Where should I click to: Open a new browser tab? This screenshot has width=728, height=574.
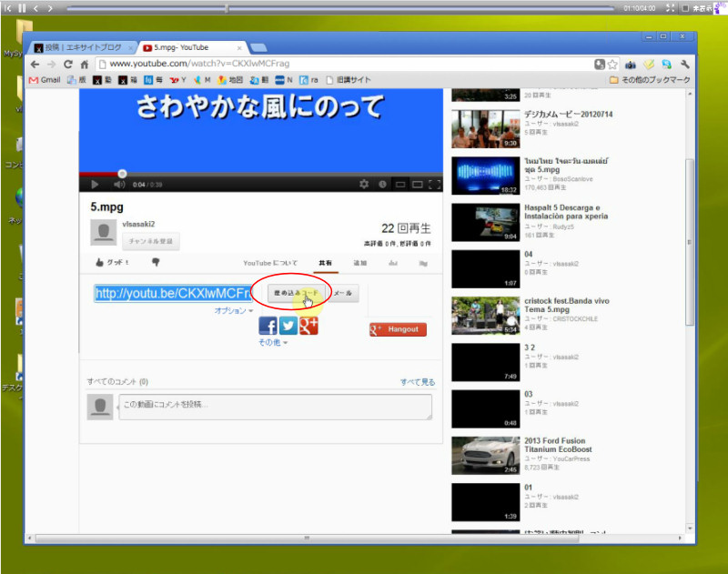coord(258,47)
